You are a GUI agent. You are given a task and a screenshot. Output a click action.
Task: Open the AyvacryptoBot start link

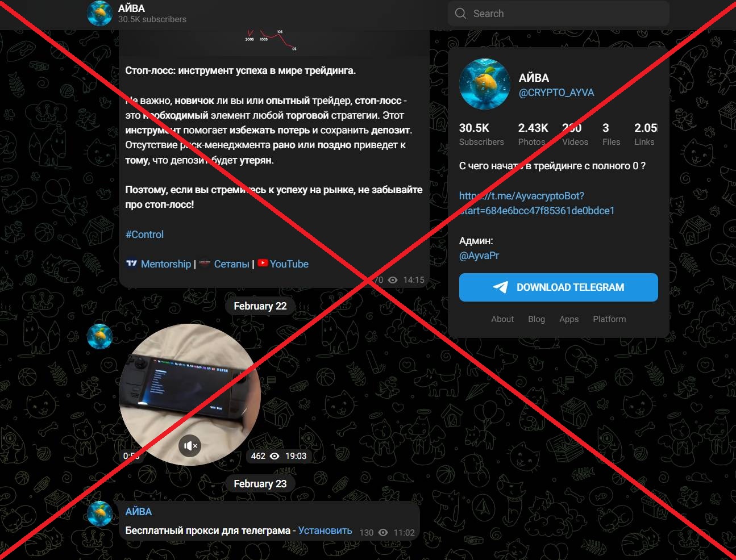pyautogui.click(x=537, y=203)
